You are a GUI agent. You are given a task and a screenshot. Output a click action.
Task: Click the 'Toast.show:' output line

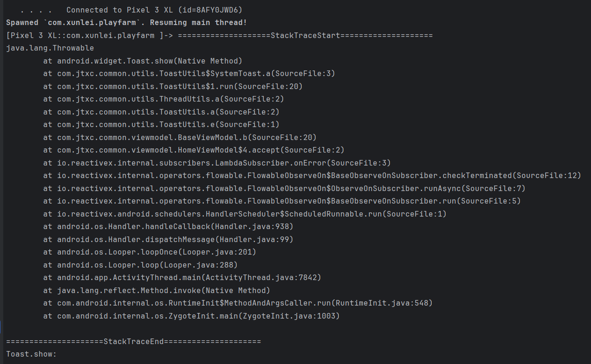(x=31, y=354)
